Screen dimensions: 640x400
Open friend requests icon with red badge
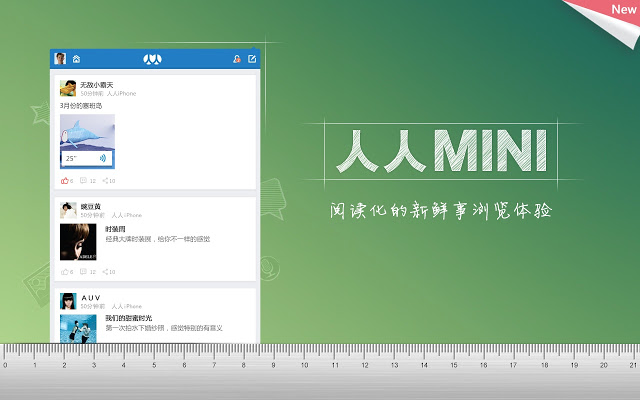(x=237, y=59)
